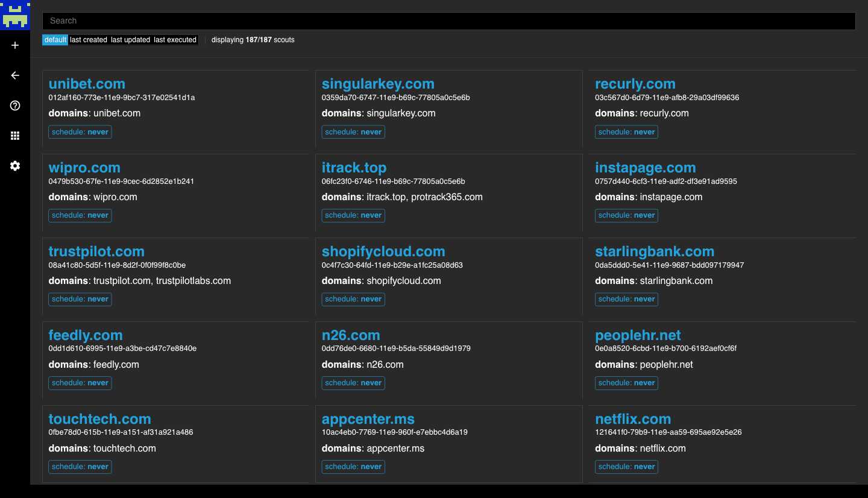Click schedule badge on peoplehr.net card
This screenshot has height=498, width=868.
click(x=626, y=383)
